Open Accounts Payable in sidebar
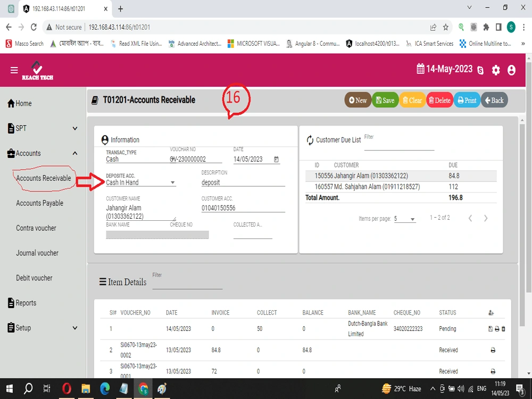Screen dimensions: 532x399 [40, 203]
